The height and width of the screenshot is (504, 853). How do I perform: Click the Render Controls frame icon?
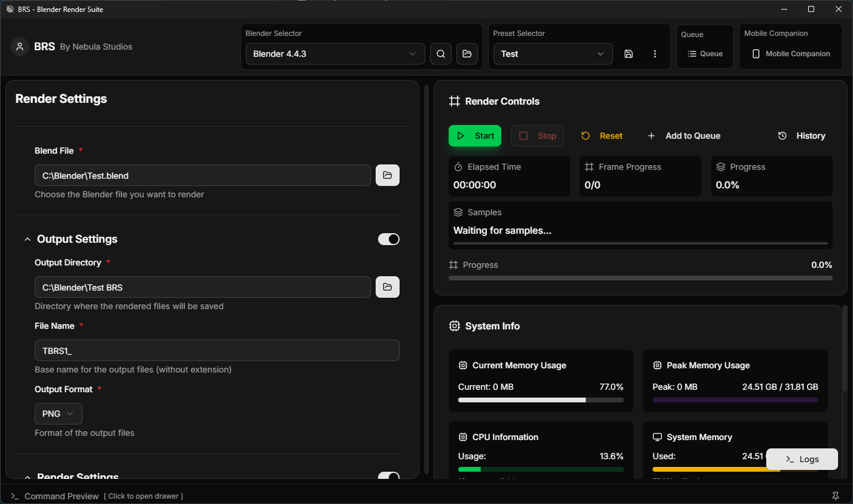point(455,101)
